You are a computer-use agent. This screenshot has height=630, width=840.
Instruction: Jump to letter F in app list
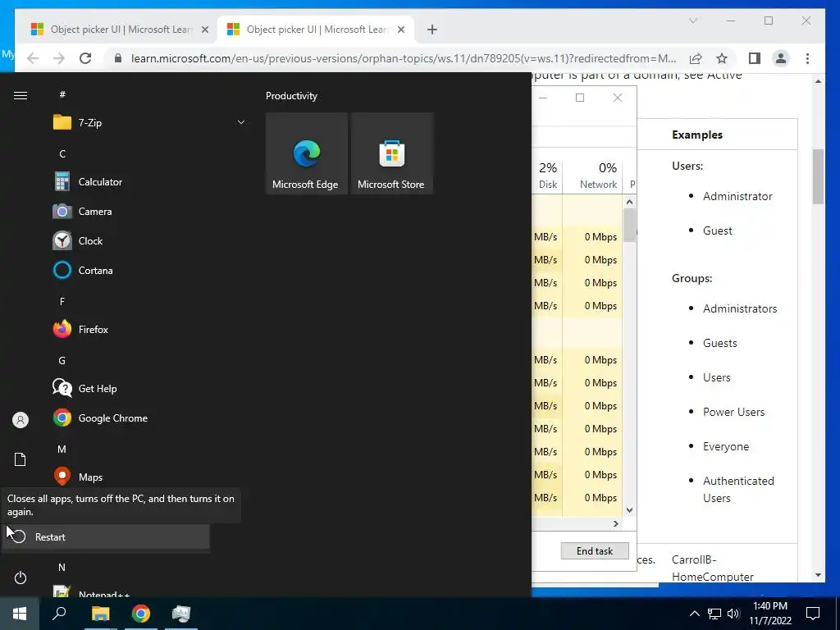[62, 301]
